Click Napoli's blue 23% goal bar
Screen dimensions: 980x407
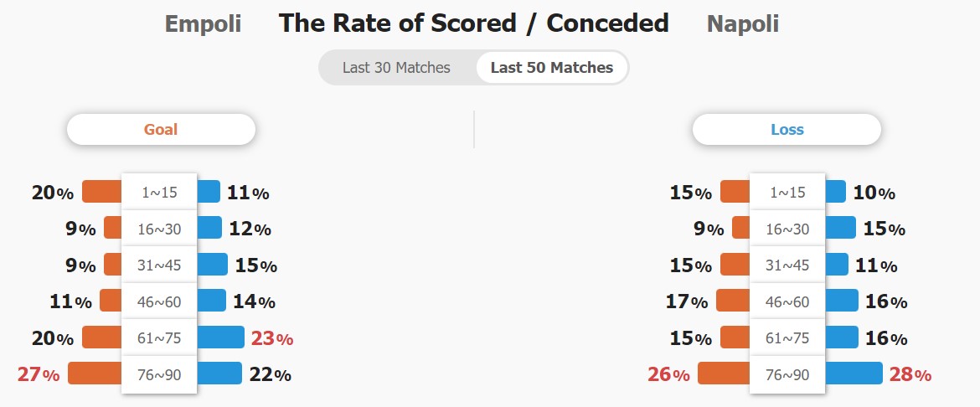[220, 337]
